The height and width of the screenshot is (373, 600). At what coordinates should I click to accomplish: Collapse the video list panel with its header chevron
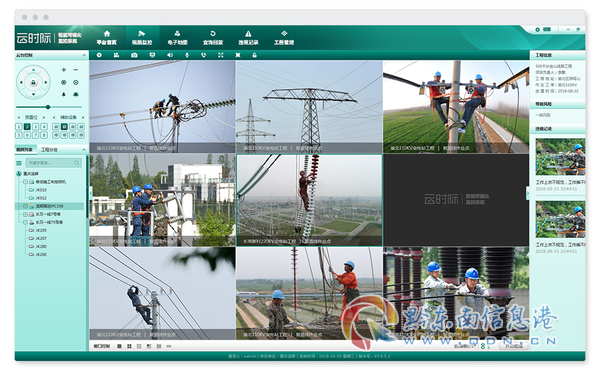[84, 150]
